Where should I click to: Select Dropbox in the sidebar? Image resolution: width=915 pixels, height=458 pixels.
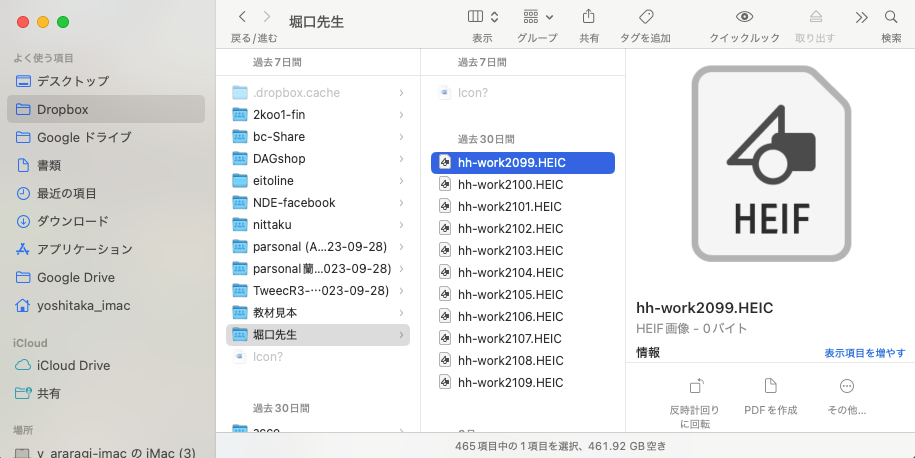click(x=106, y=109)
